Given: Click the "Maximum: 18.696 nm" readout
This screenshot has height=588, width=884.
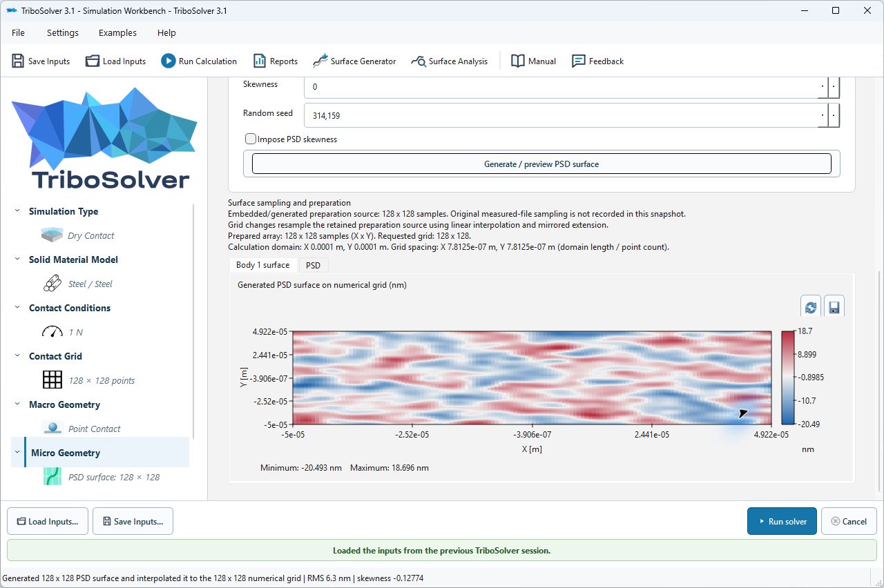Looking at the screenshot, I should [390, 468].
